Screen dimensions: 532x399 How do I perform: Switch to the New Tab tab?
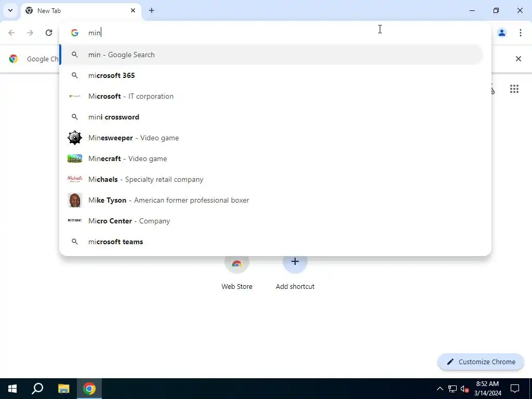81,10
